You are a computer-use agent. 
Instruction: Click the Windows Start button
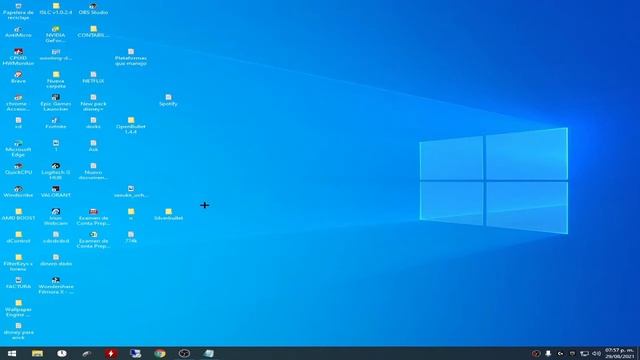pyautogui.click(x=12, y=353)
